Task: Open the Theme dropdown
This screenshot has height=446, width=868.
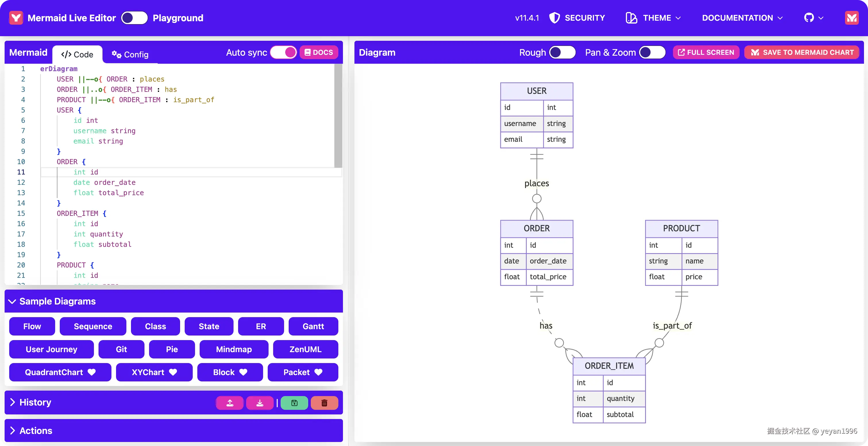Action: point(654,18)
